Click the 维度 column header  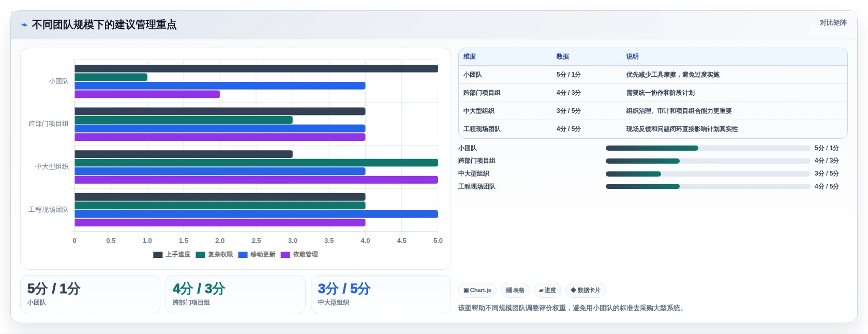coord(470,56)
